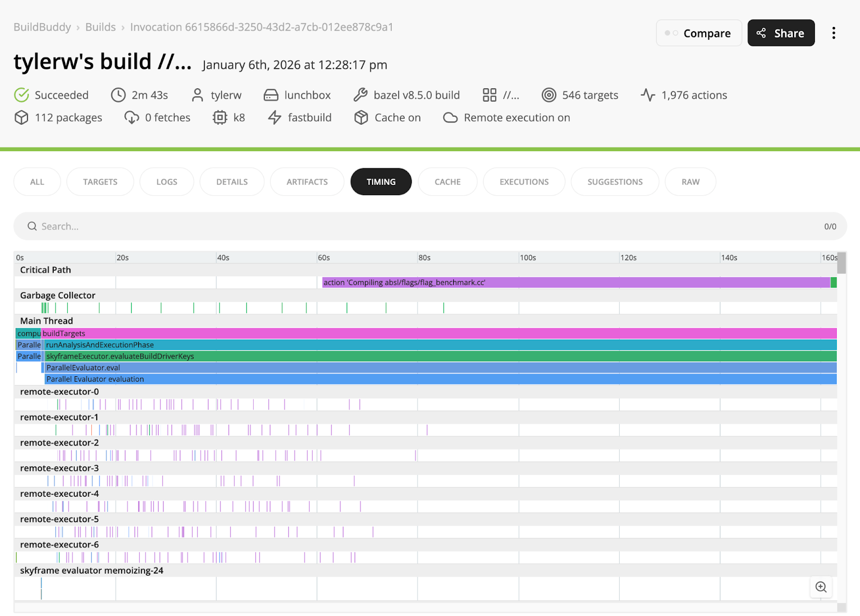
Task: Click the zoom-in magnifier on timeline
Action: 821,587
